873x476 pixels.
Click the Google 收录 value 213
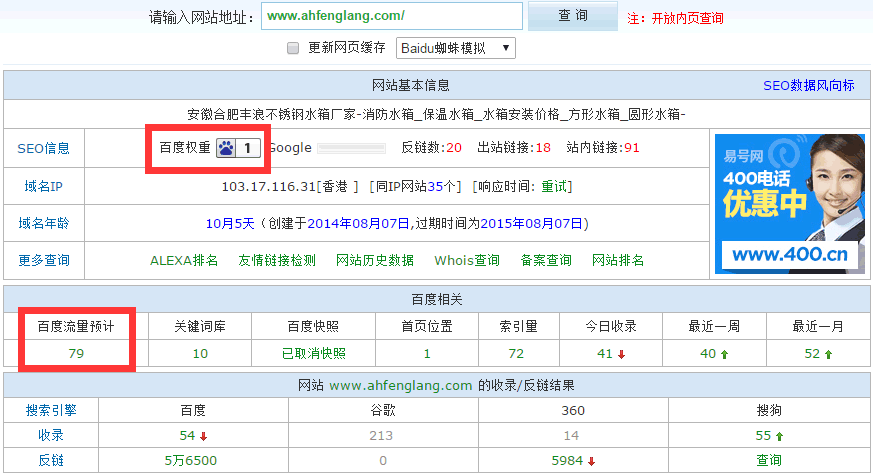[381, 435]
